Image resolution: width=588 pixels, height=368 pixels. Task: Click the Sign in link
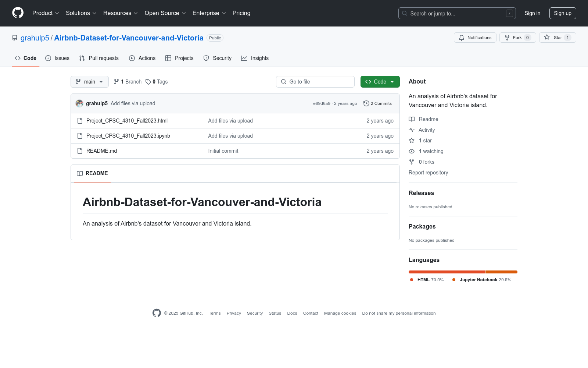(x=533, y=13)
